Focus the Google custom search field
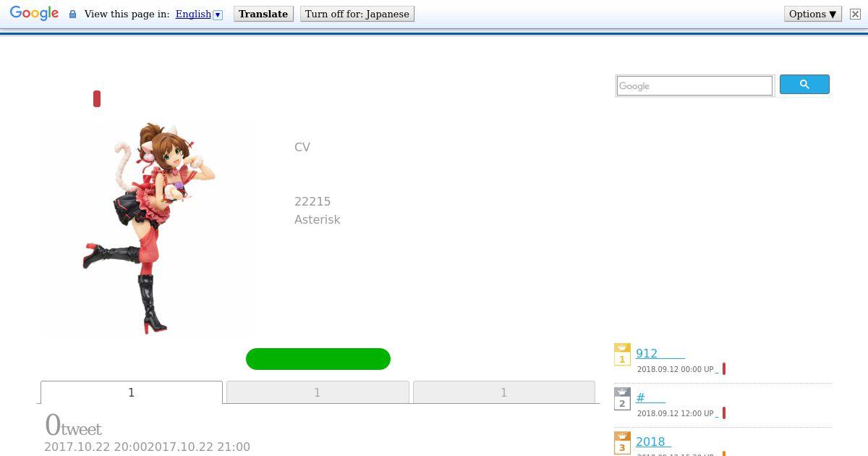Viewport: 868px width, 456px height. (x=694, y=86)
